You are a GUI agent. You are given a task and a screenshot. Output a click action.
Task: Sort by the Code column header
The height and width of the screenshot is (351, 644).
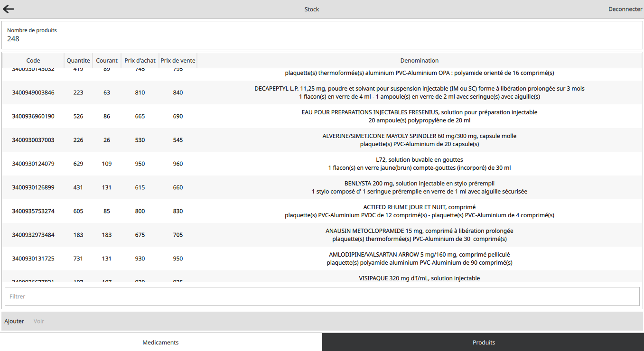(33, 60)
